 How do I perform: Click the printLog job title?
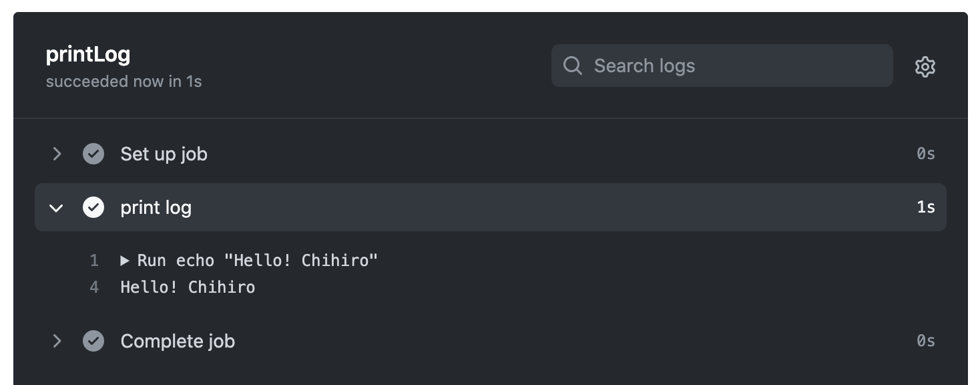[87, 54]
